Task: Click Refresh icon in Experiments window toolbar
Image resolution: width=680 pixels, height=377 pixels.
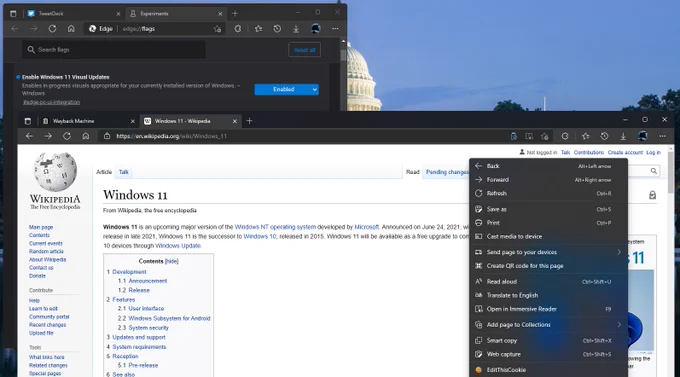Action: (52, 29)
